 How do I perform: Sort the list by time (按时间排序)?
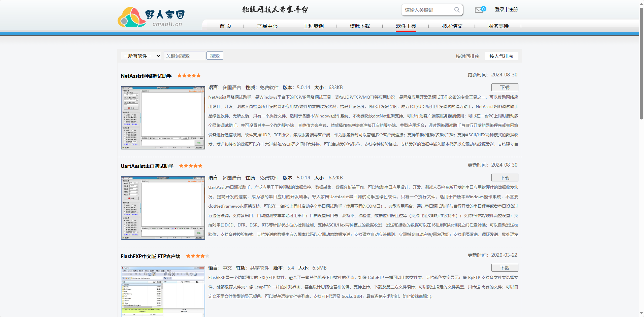pos(468,56)
